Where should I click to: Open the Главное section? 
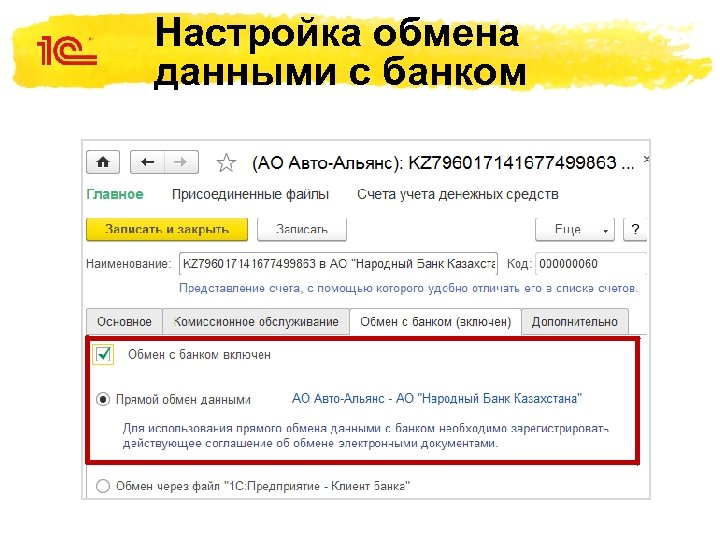tap(115, 195)
